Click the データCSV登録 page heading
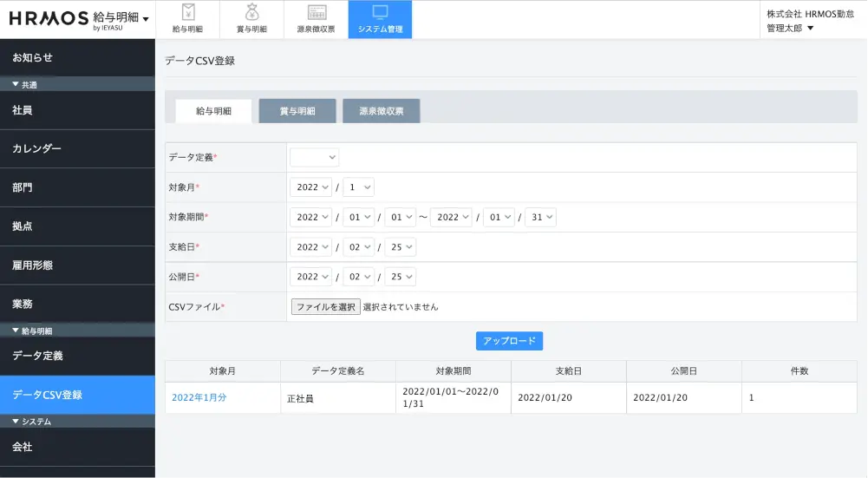The width and height of the screenshot is (868, 478). point(199,61)
